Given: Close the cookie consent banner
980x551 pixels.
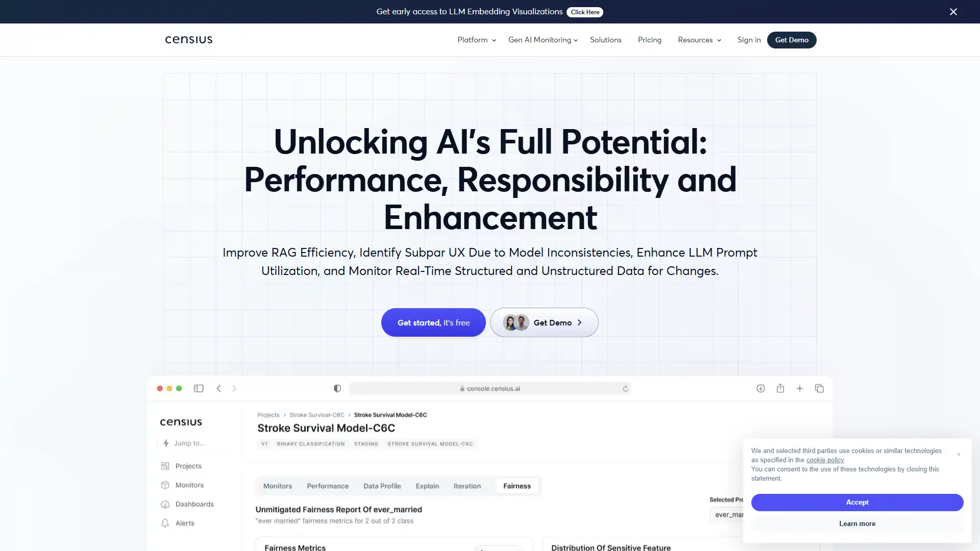Looking at the screenshot, I should click(x=959, y=452).
